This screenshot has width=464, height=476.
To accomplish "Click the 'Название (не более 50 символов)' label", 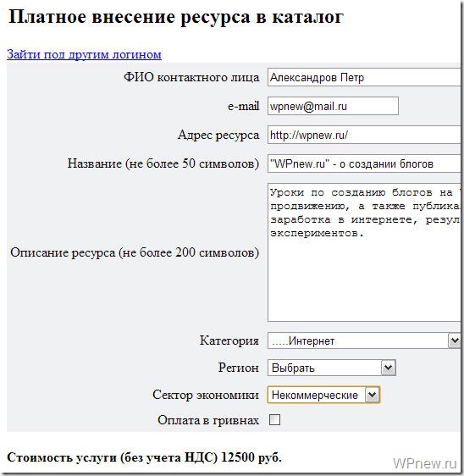I will pyautogui.click(x=163, y=163).
